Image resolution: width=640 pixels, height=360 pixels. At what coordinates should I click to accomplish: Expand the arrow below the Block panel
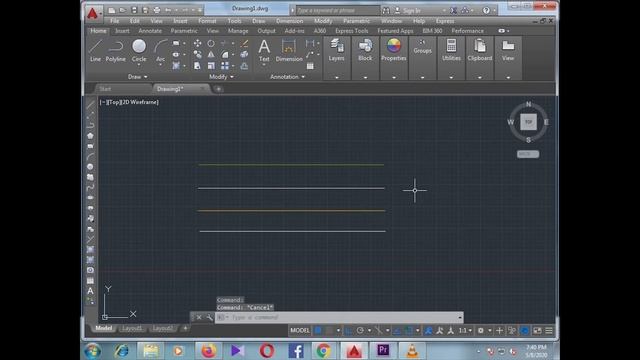365,77
